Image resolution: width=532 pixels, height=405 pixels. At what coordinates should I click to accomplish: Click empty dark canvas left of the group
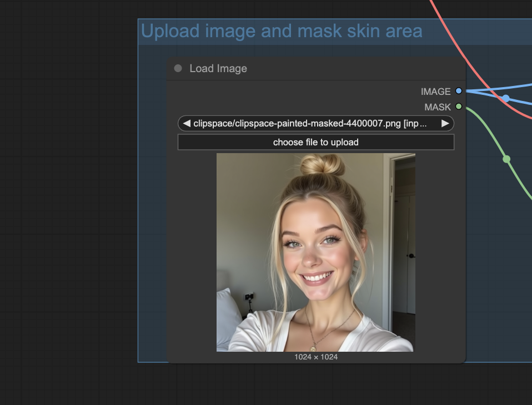click(x=67, y=194)
